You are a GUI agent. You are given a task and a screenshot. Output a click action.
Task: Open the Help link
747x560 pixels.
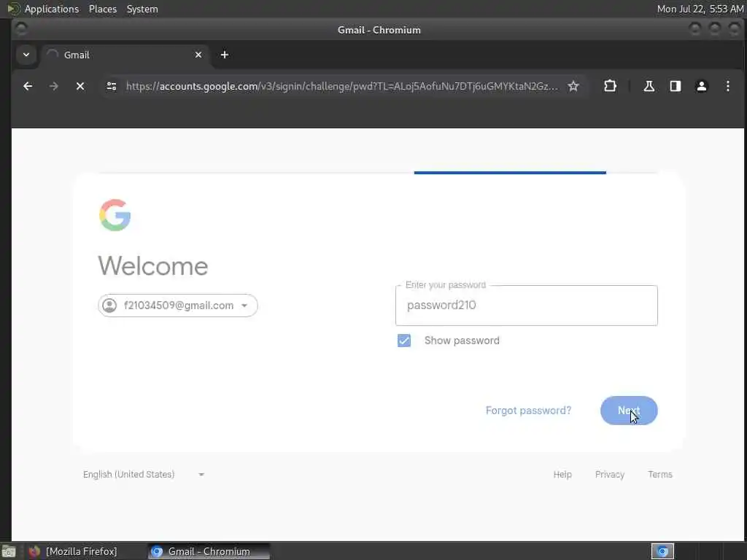pyautogui.click(x=562, y=474)
